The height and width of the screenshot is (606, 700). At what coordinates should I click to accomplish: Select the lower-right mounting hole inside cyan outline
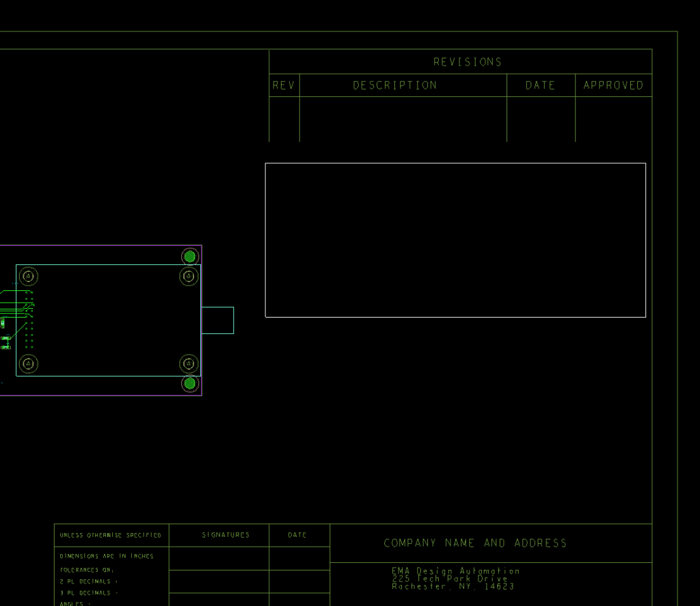pyautogui.click(x=189, y=363)
